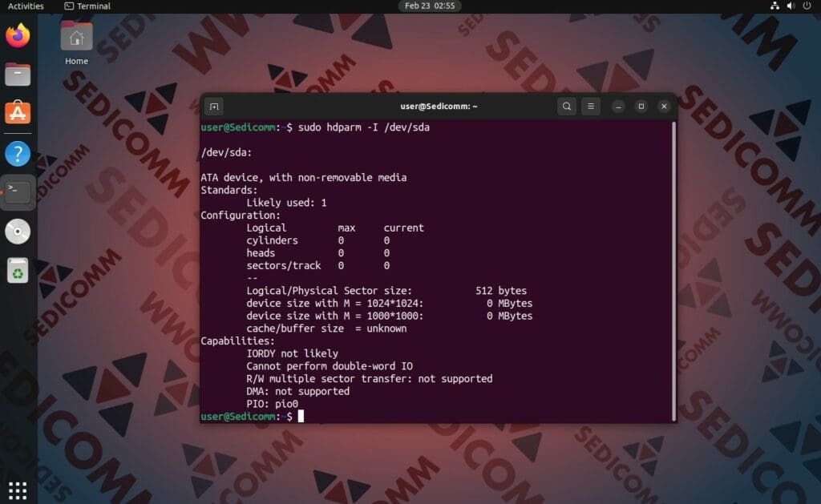Image resolution: width=821 pixels, height=504 pixels.
Task: Click '512 bytes' sector size value
Action: point(501,291)
